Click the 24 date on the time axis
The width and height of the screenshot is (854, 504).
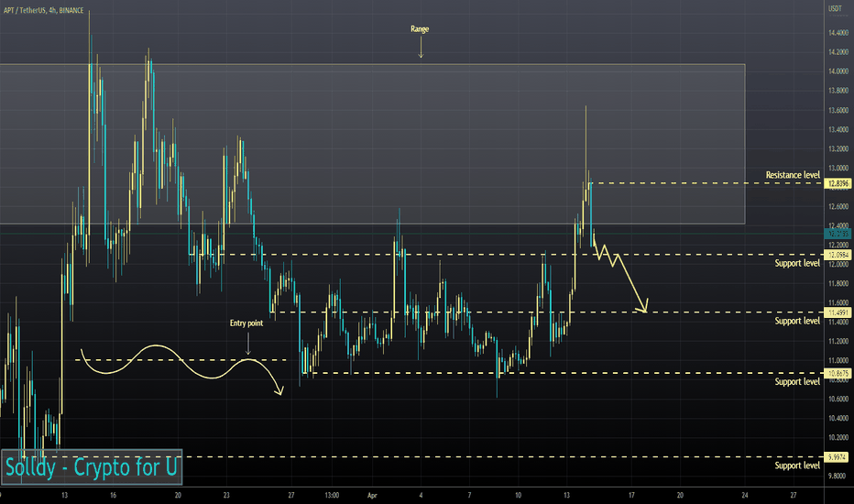click(x=745, y=495)
